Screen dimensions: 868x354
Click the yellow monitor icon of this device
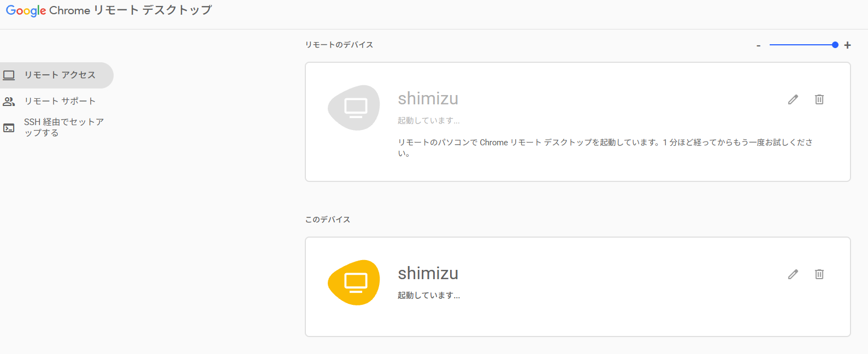point(355,282)
